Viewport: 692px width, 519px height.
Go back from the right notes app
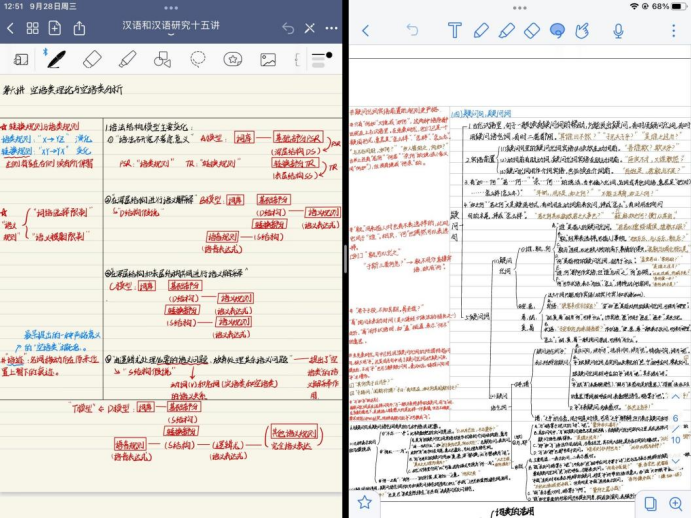pyautogui.click(x=365, y=30)
